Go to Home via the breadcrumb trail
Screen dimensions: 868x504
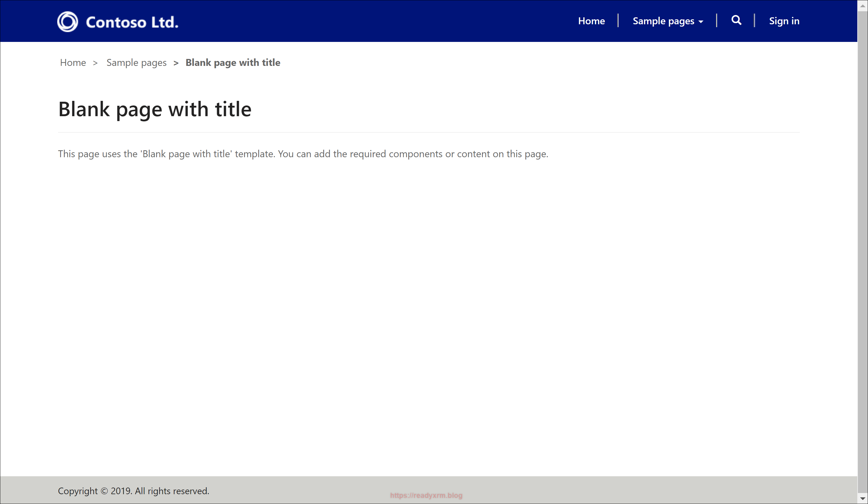[x=73, y=63]
